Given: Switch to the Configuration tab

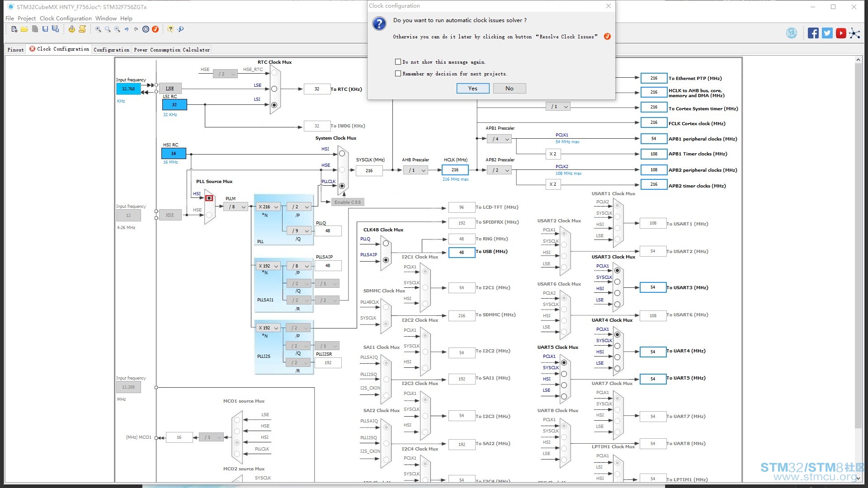Looking at the screenshot, I should pyautogui.click(x=111, y=50).
